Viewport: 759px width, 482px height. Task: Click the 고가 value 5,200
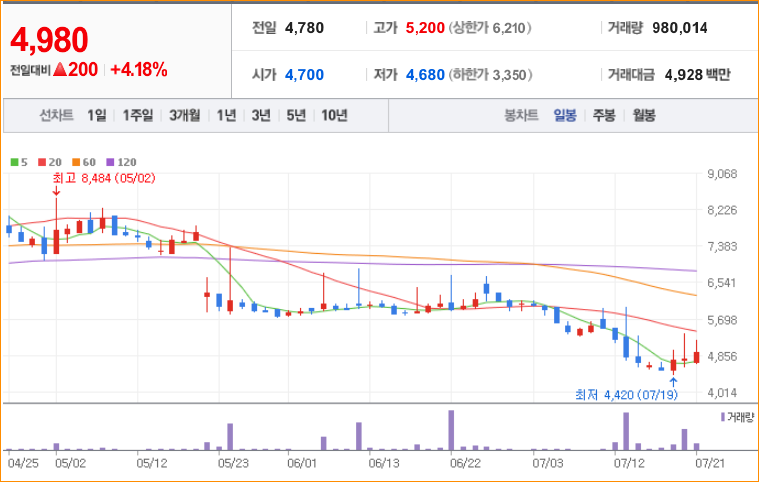point(425,28)
